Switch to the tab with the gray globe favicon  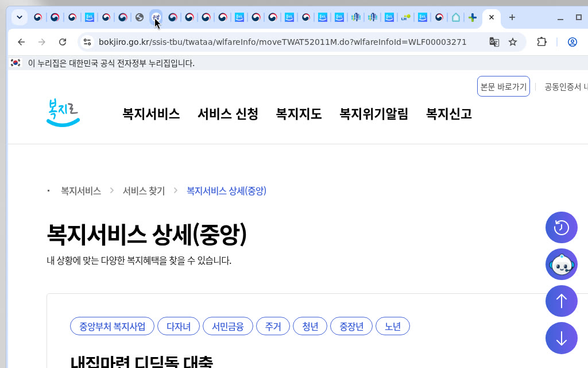140,17
